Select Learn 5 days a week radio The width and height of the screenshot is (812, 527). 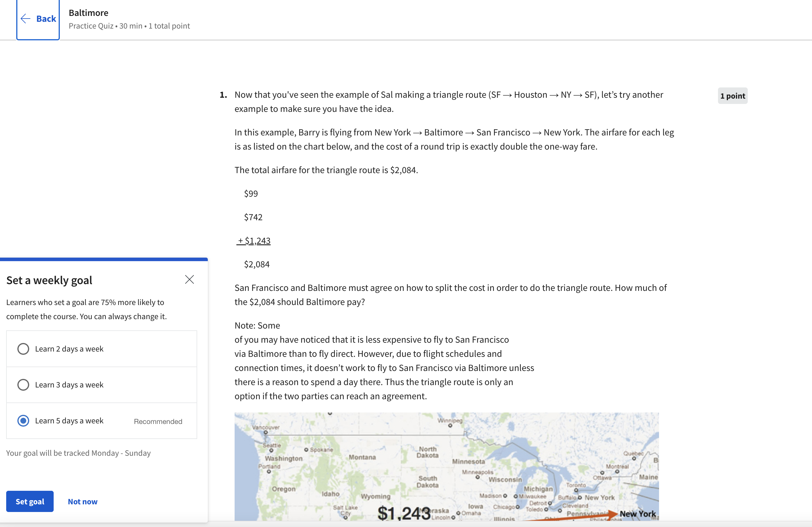[x=23, y=420]
